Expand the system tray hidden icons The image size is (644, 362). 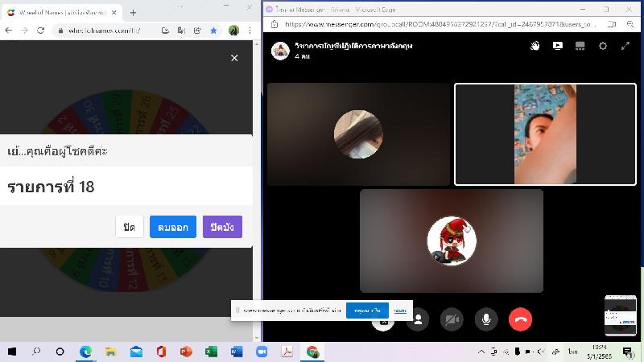[481, 352]
